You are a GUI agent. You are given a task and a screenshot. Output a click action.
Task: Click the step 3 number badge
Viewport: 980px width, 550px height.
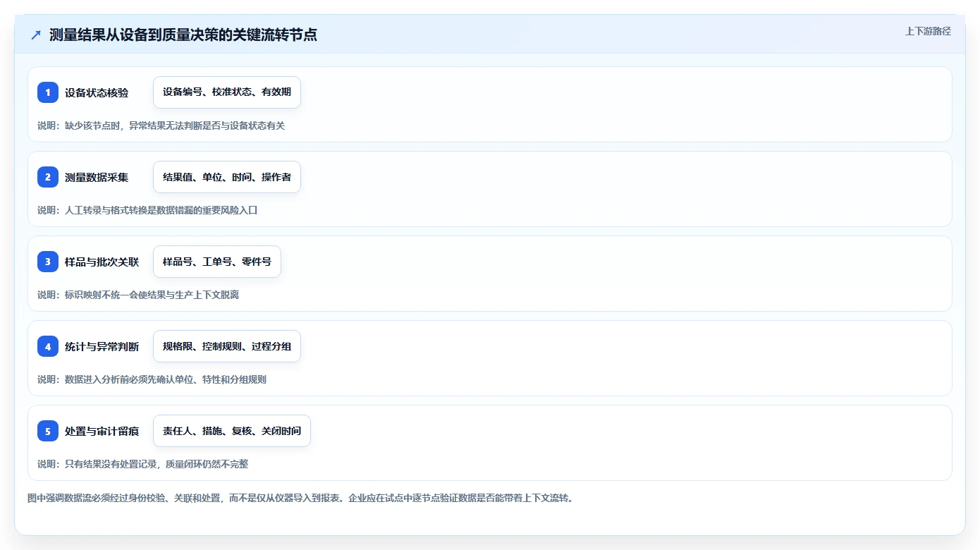pos(48,262)
